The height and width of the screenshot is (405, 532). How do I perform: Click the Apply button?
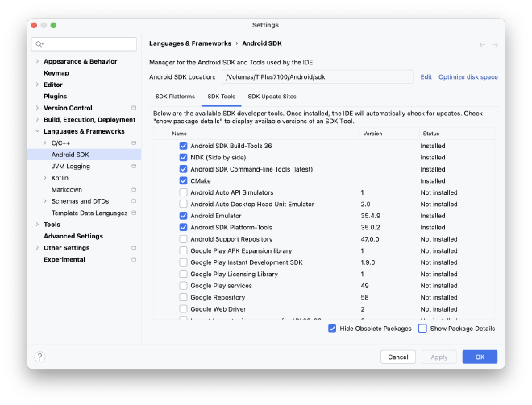[x=439, y=357]
